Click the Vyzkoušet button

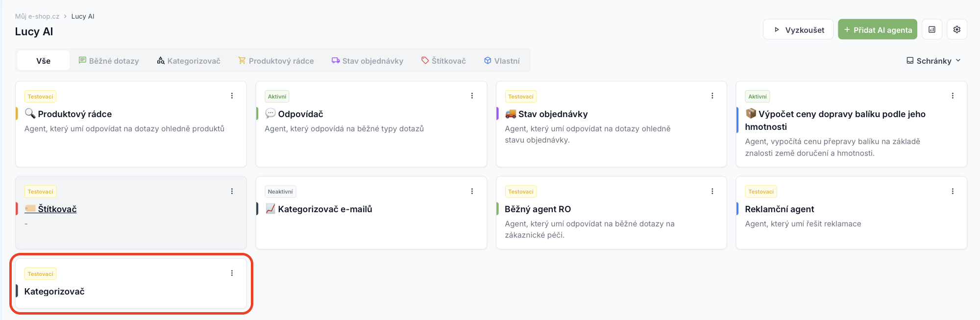click(798, 29)
